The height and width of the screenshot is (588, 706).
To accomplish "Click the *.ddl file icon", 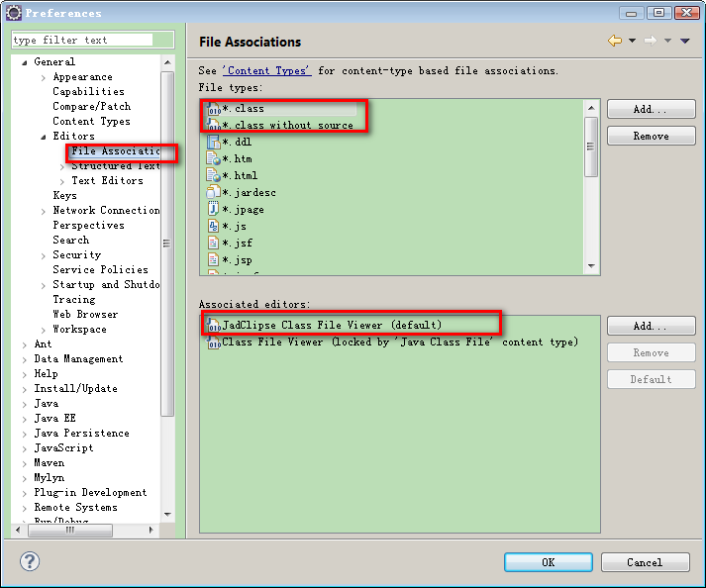I will (x=214, y=142).
